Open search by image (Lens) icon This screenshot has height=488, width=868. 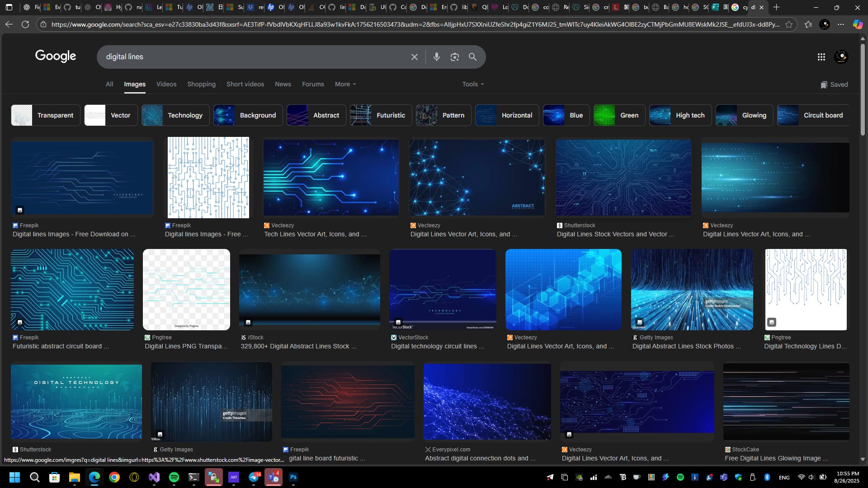pos(454,57)
